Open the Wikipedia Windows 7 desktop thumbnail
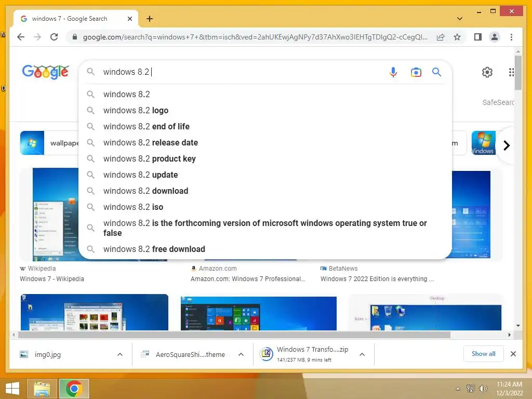 [56, 215]
